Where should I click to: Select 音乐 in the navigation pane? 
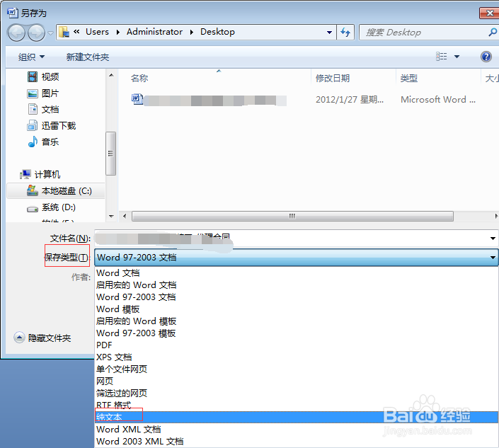pyautogui.click(x=42, y=142)
